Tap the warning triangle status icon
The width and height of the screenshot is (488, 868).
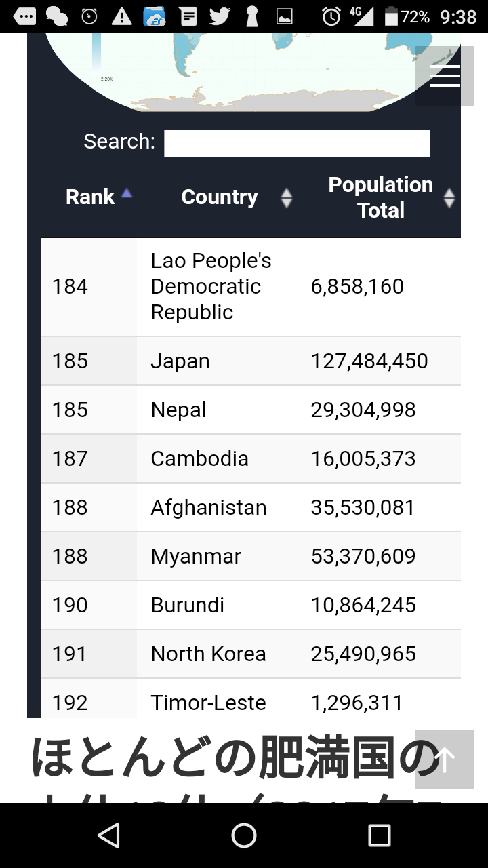122,16
